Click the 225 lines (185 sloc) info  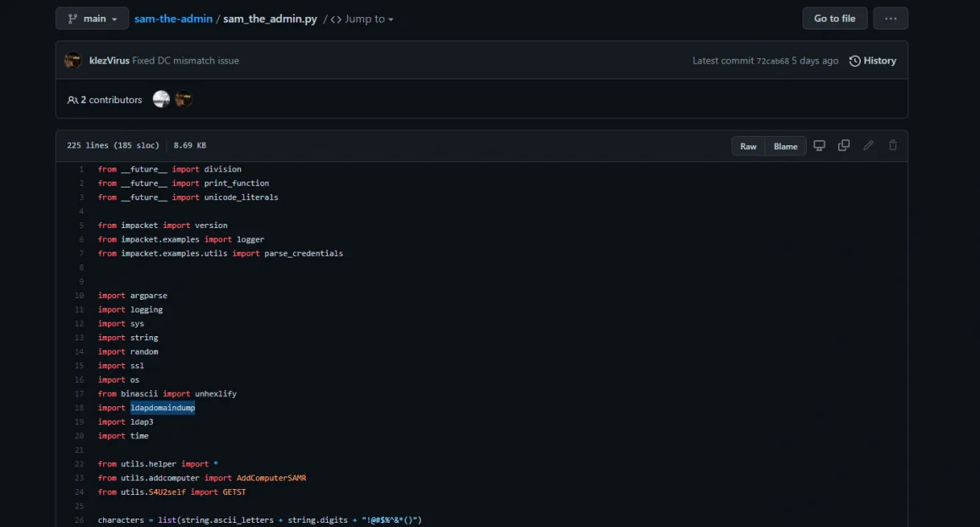[x=113, y=145]
